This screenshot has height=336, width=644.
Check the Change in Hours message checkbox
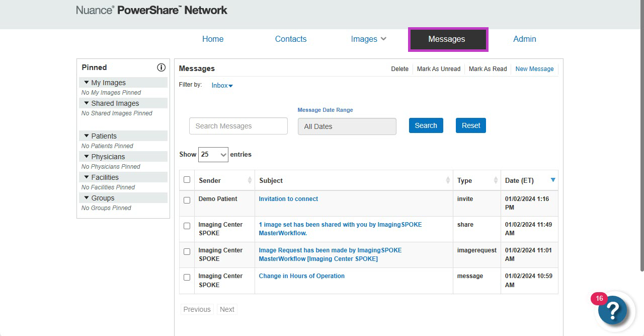(x=187, y=277)
